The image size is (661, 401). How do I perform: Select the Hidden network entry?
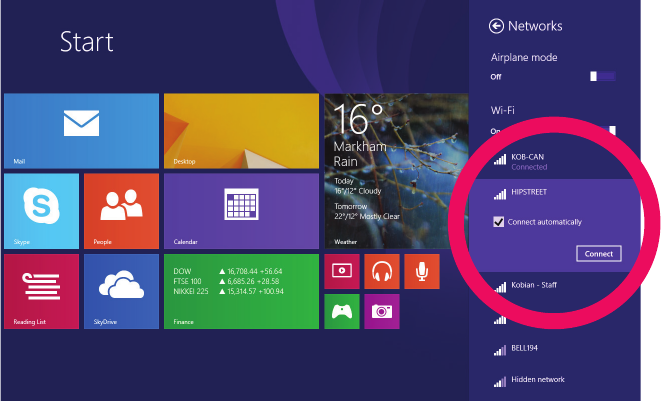point(554,380)
